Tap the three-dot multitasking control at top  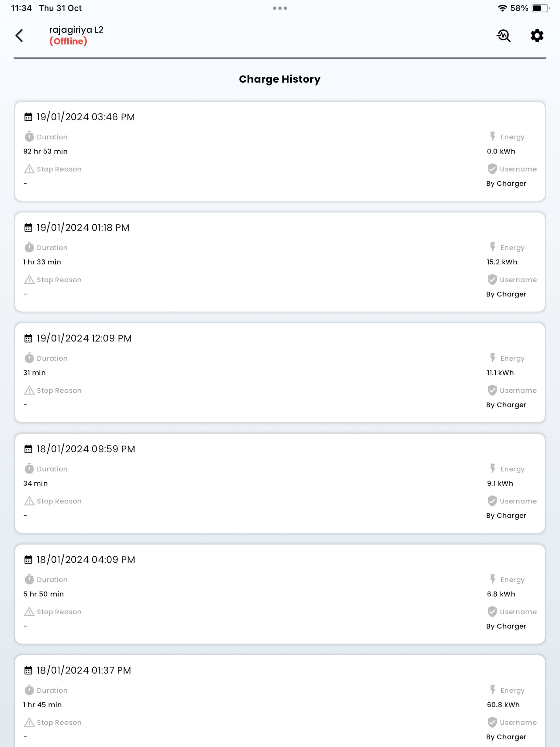(280, 8)
